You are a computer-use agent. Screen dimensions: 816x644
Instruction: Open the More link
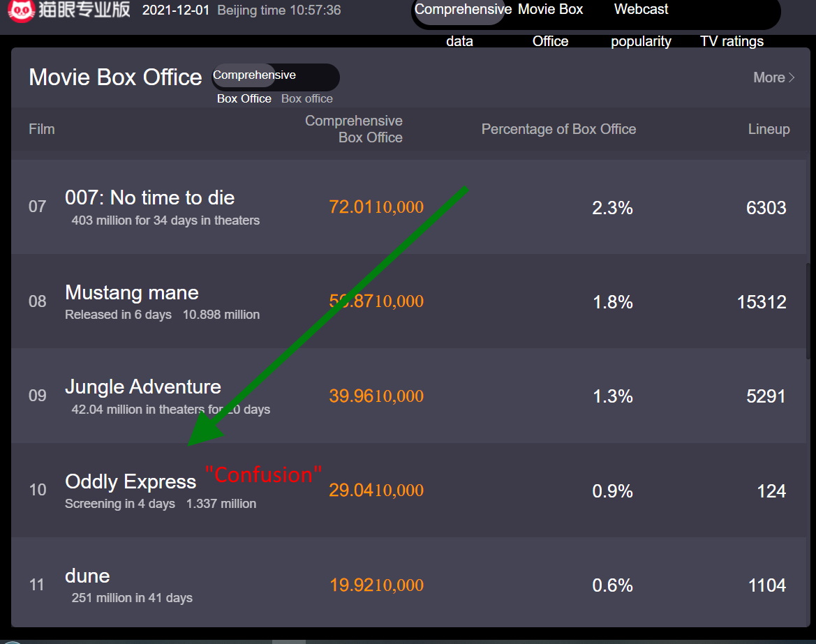click(774, 77)
